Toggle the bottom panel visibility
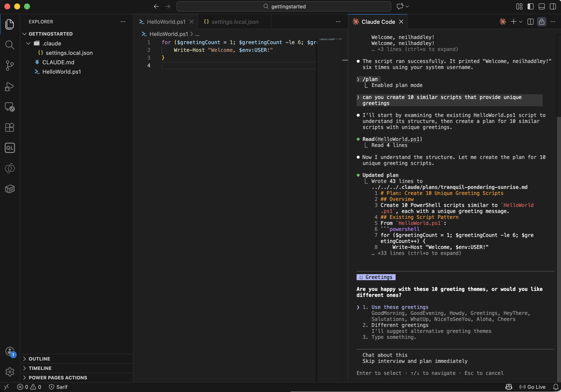 (541, 7)
